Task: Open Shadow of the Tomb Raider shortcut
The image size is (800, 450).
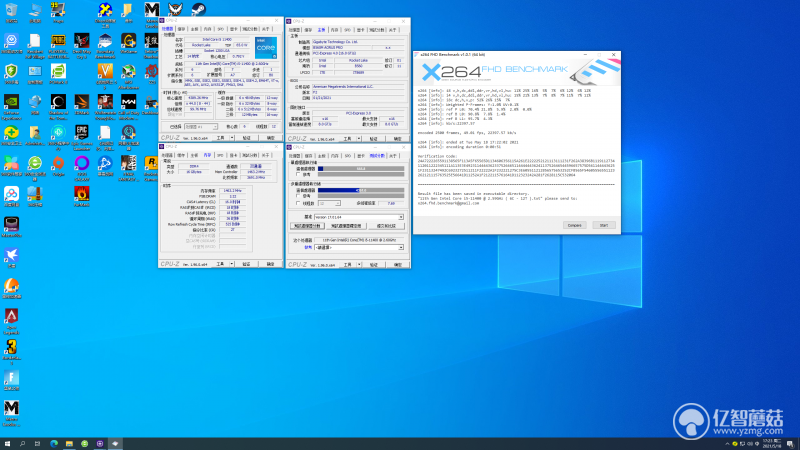Action: pyautogui.click(x=58, y=107)
